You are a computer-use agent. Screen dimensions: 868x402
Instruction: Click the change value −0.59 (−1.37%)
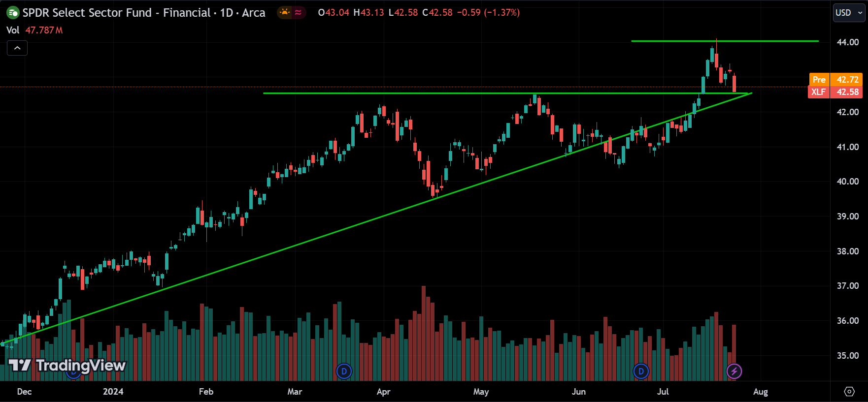click(x=488, y=13)
